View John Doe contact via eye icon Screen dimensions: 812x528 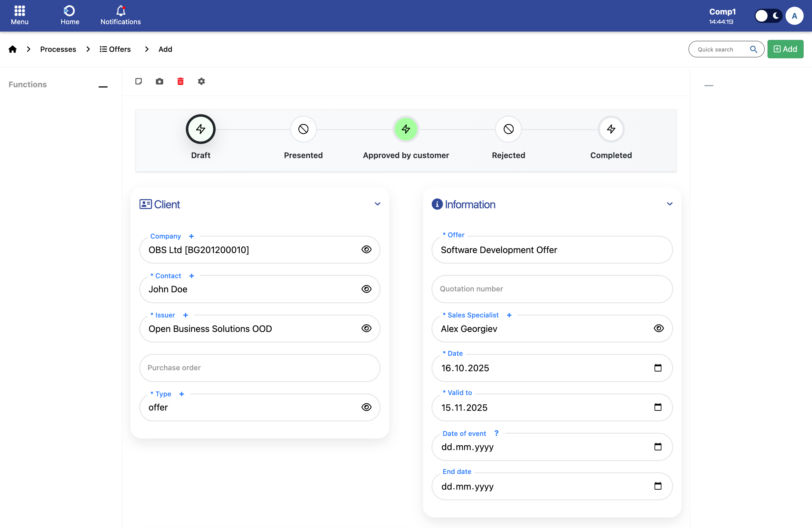pyautogui.click(x=366, y=289)
